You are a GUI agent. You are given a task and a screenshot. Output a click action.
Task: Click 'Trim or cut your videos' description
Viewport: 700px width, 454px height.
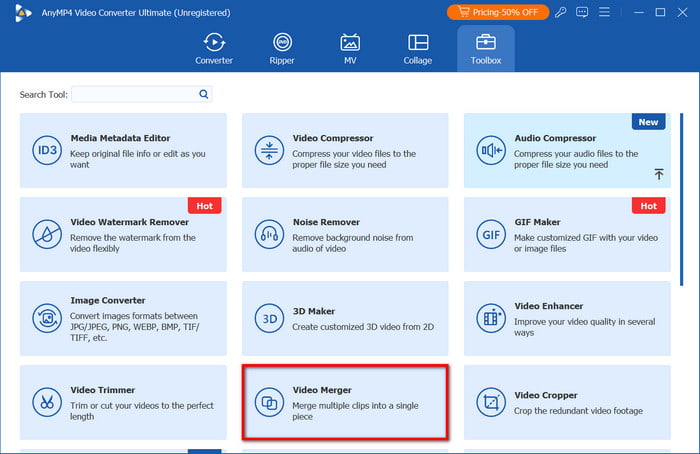pos(142,411)
